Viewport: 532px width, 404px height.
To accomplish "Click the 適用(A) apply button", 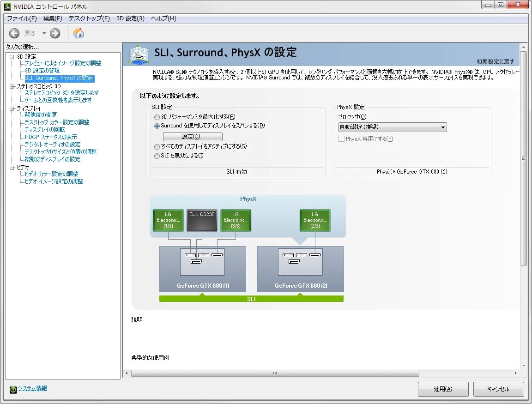I will click(x=443, y=389).
